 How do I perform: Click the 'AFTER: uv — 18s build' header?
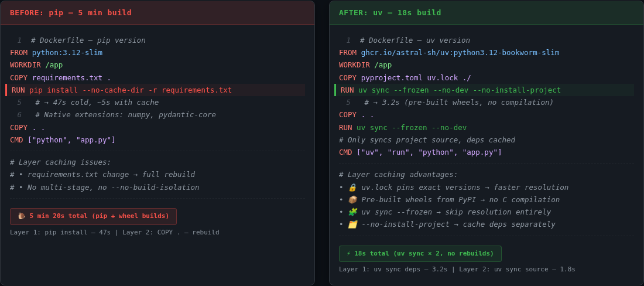(x=487, y=13)
